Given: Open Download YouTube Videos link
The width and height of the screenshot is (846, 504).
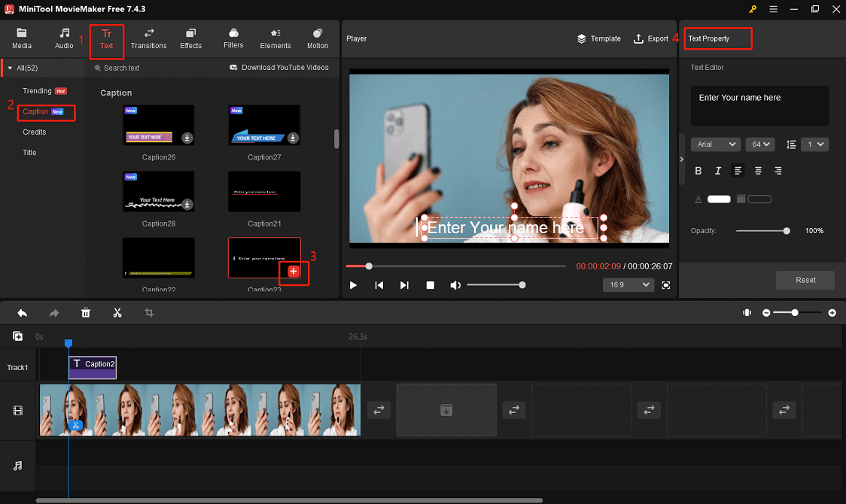Looking at the screenshot, I should click(279, 68).
